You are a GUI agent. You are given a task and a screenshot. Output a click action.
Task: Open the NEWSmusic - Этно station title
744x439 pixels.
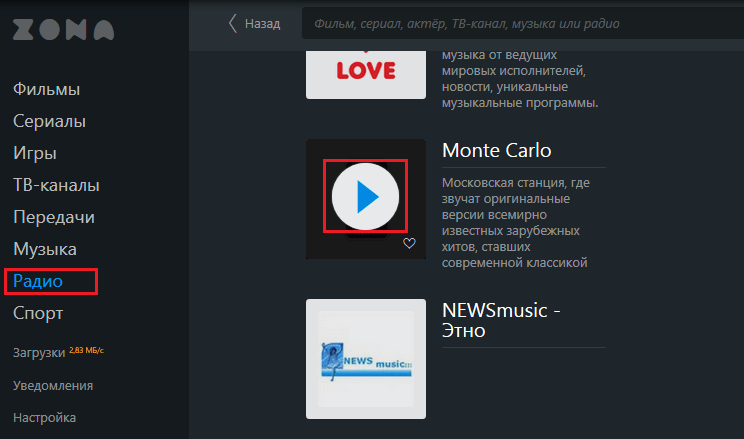point(501,320)
